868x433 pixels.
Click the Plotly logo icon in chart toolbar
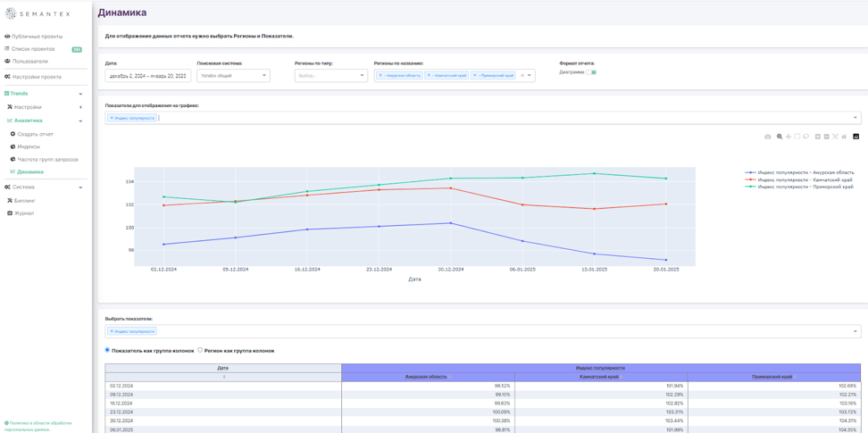[x=855, y=137]
